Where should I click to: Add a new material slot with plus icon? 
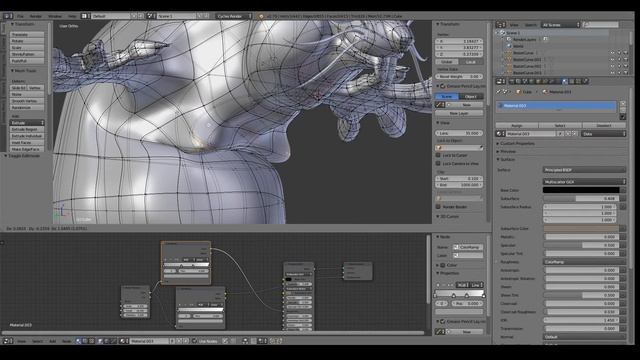(623, 104)
